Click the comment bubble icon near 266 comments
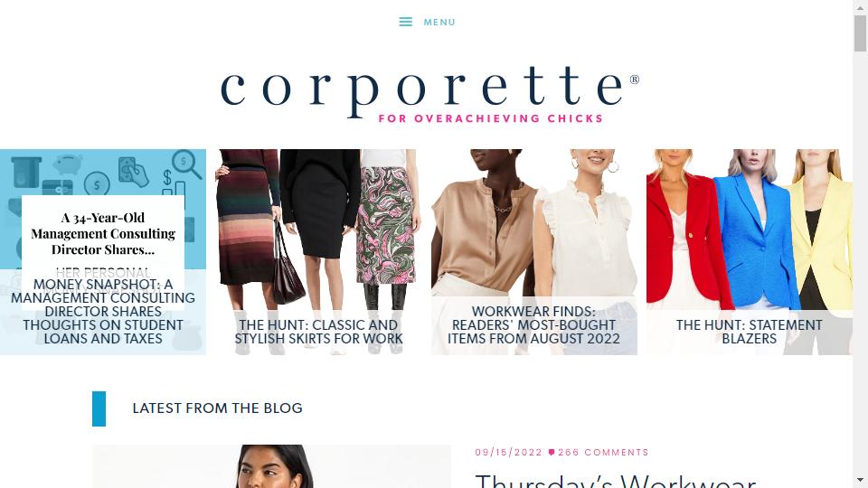The width and height of the screenshot is (868, 488). (x=552, y=452)
